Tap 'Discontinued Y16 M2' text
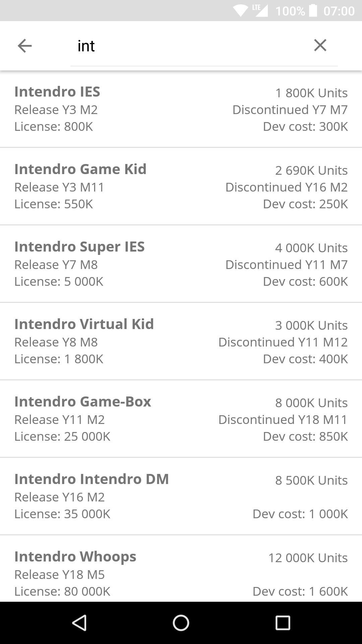This screenshot has height=644, width=362. (286, 187)
